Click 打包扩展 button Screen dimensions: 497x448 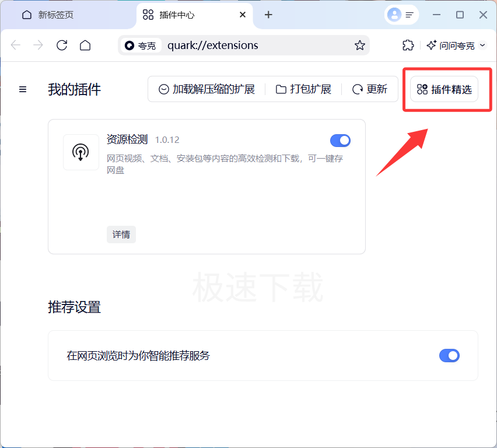point(303,89)
